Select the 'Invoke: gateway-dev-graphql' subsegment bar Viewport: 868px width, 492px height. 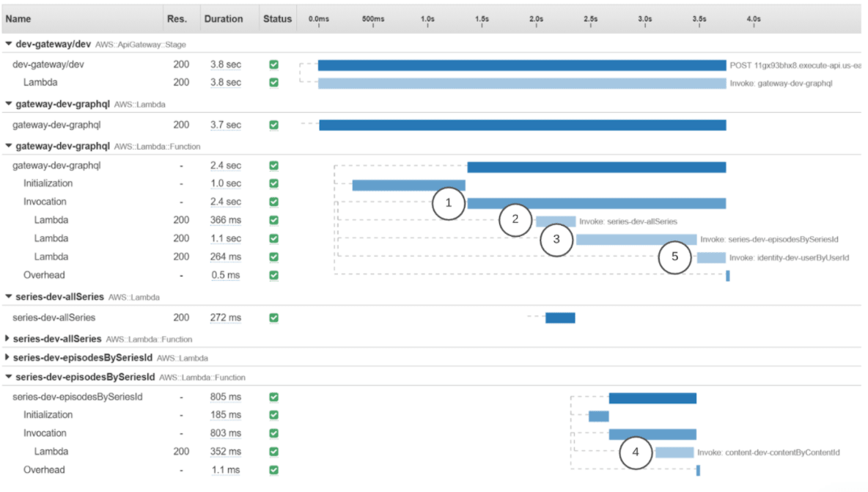pyautogui.click(x=522, y=84)
